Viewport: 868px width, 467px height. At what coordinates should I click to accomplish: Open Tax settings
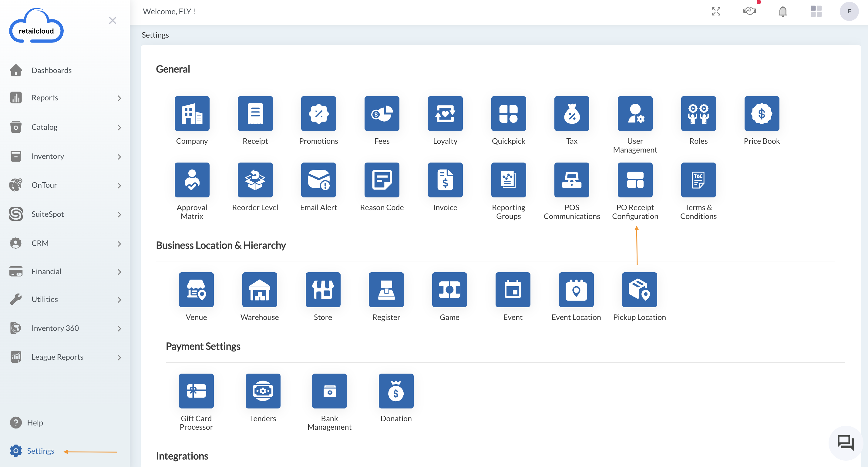[x=572, y=113]
